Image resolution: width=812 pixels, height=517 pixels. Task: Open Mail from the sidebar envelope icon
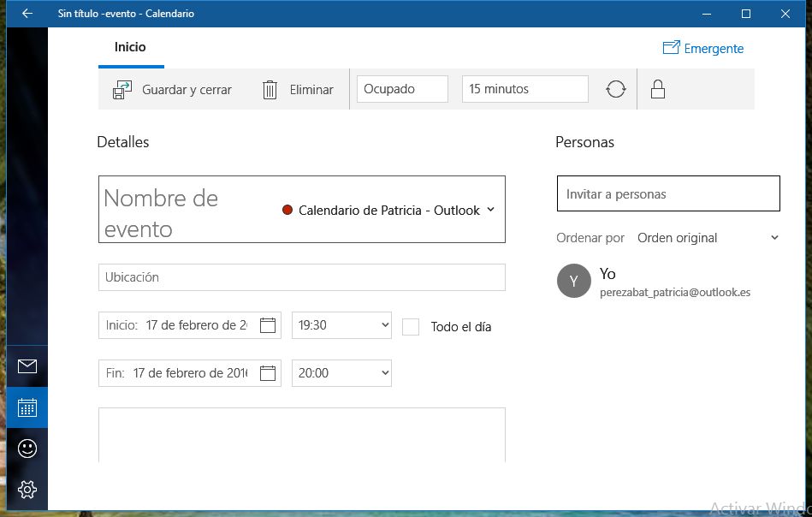(27, 366)
